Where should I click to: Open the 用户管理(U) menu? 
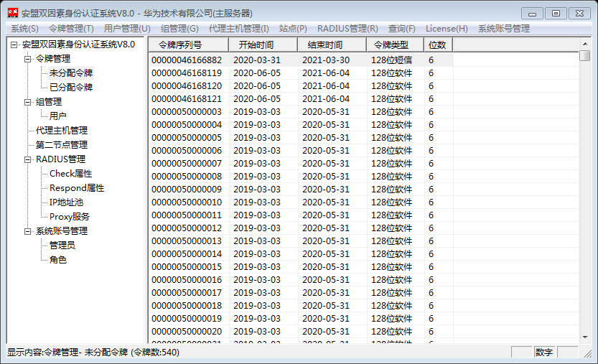[127, 29]
